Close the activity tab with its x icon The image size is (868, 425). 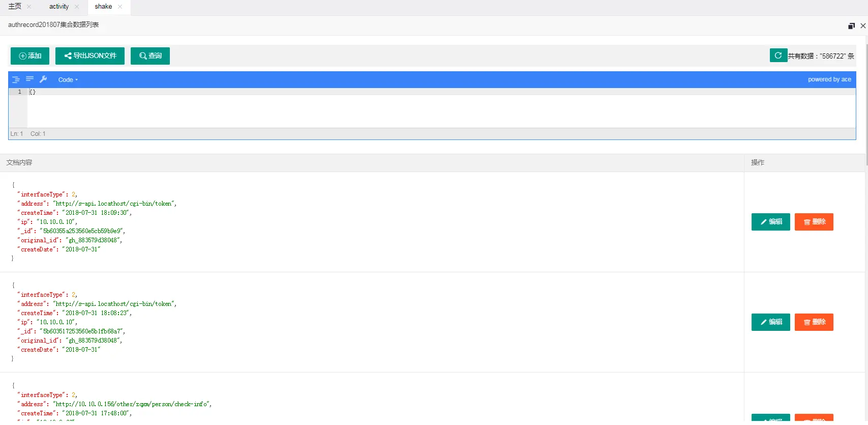(77, 7)
